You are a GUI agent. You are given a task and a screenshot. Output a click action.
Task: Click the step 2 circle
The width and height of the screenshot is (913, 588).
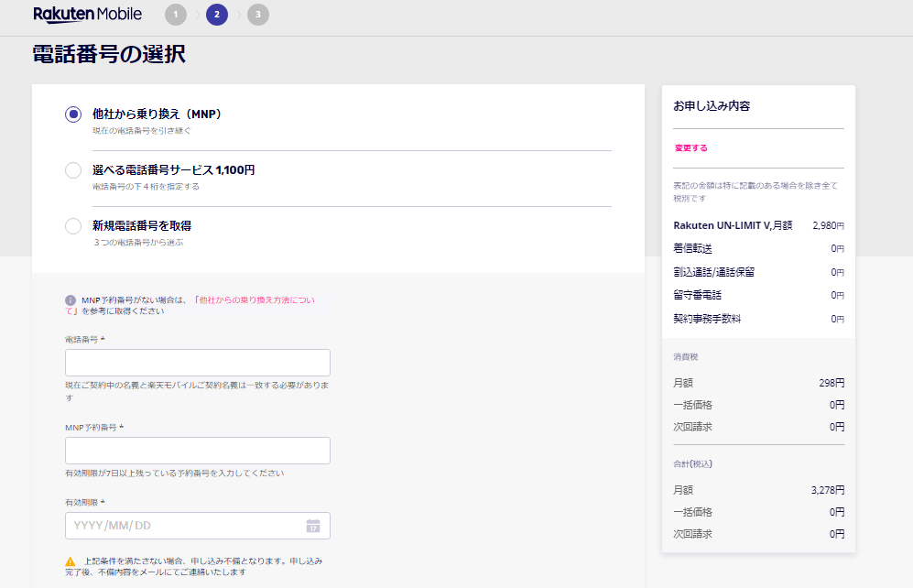pos(217,15)
